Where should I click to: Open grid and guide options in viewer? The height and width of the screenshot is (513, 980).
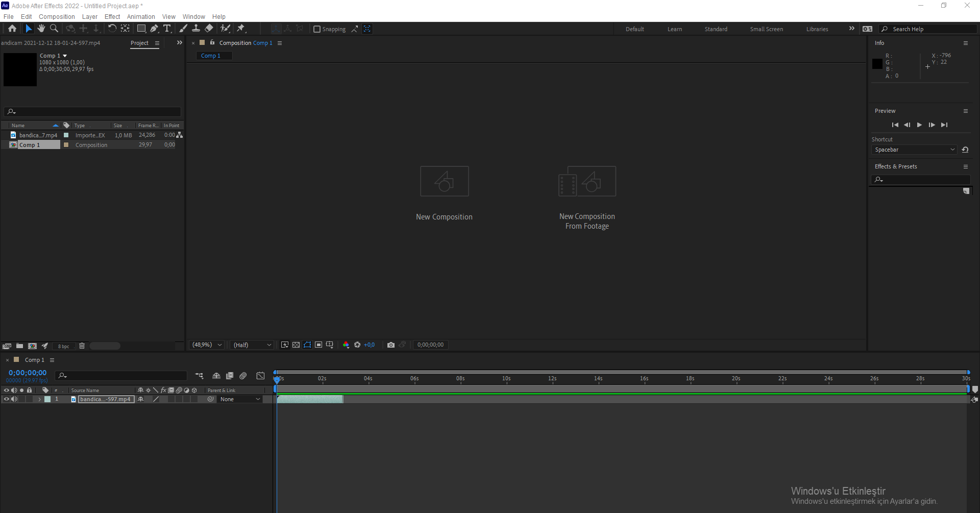(330, 345)
